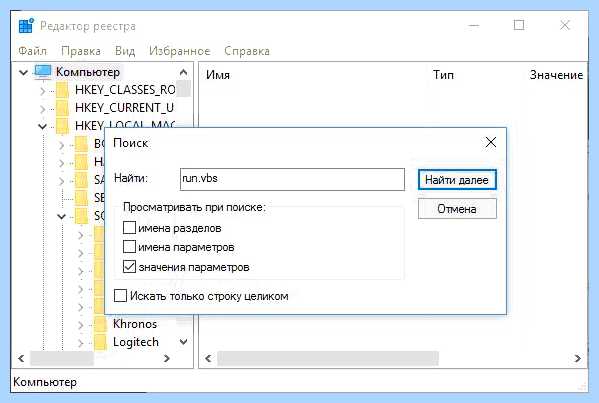
Task: Click values pane scroll right arrow
Action: click(578, 358)
